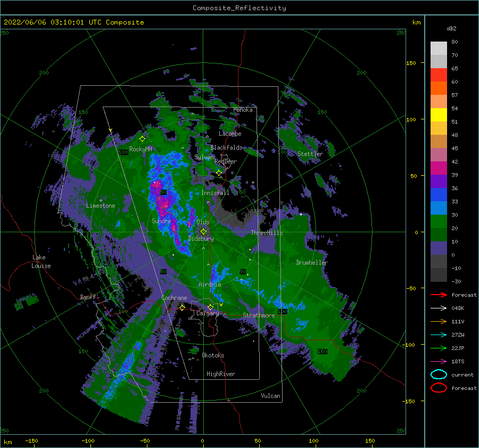Click the white 04DK arrow icon

439,308
